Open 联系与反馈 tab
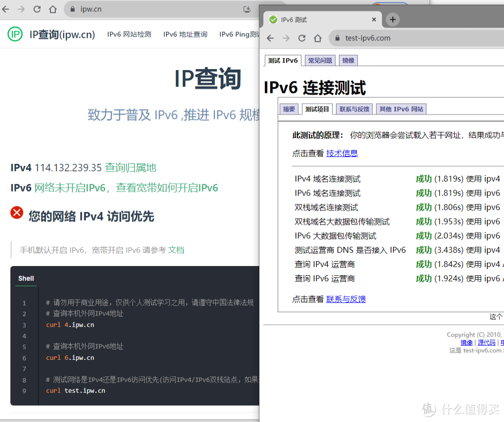The image size is (504, 422). [355, 109]
